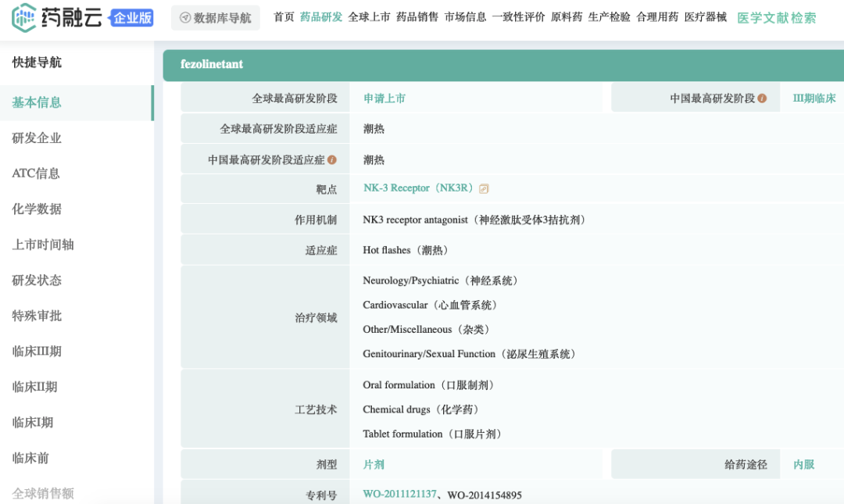The image size is (844, 504).
Task: Click the fezolinetant title header
Action: [212, 64]
